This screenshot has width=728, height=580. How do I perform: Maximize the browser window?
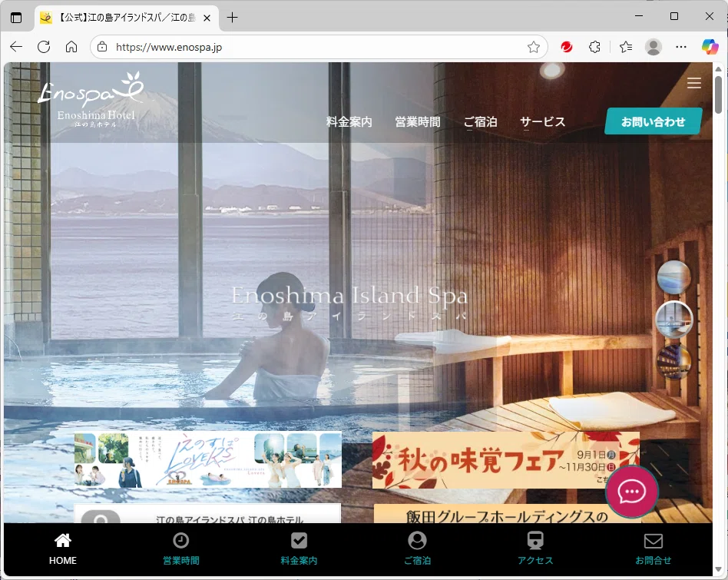674,16
